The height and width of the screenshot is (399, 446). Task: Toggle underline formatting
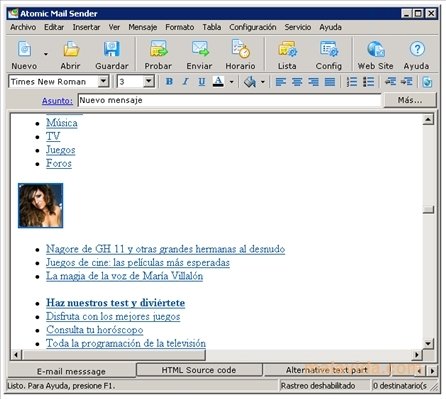(x=202, y=82)
